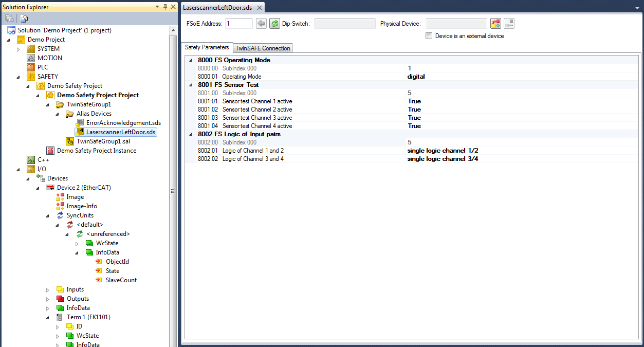Click the SAFETY node icon
This screenshot has height=347, width=644.
pyautogui.click(x=31, y=77)
